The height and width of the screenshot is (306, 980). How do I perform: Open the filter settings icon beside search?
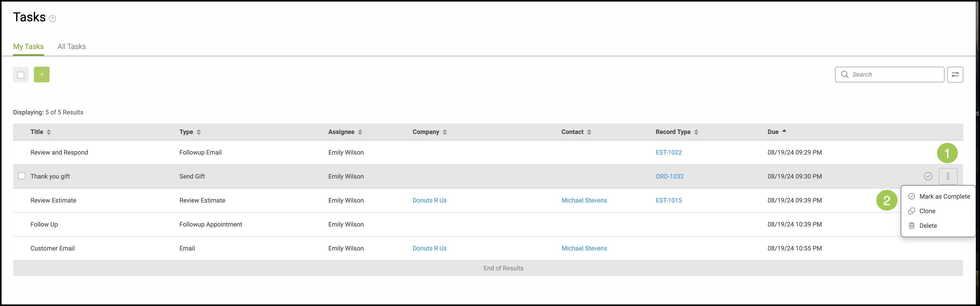pyautogui.click(x=955, y=75)
